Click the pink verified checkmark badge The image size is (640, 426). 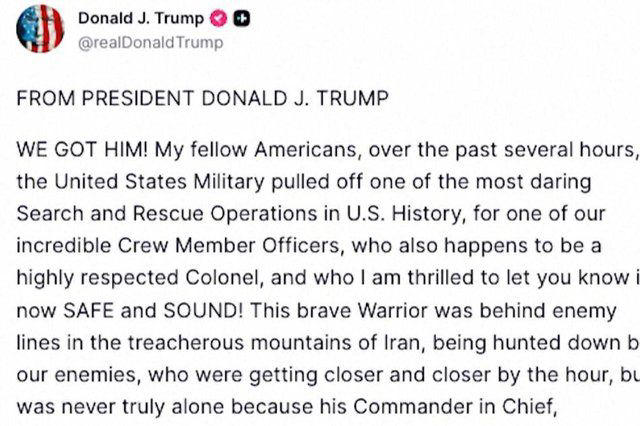coord(223,19)
